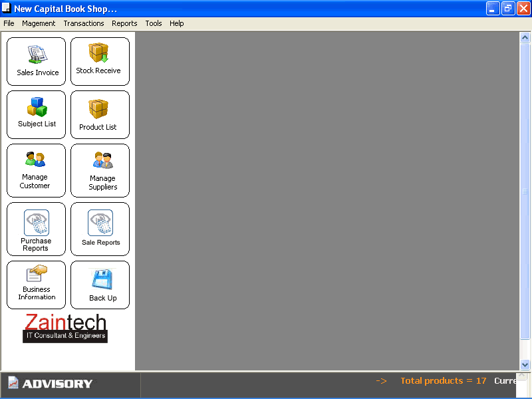Click the scrollbar down arrow

(525, 364)
